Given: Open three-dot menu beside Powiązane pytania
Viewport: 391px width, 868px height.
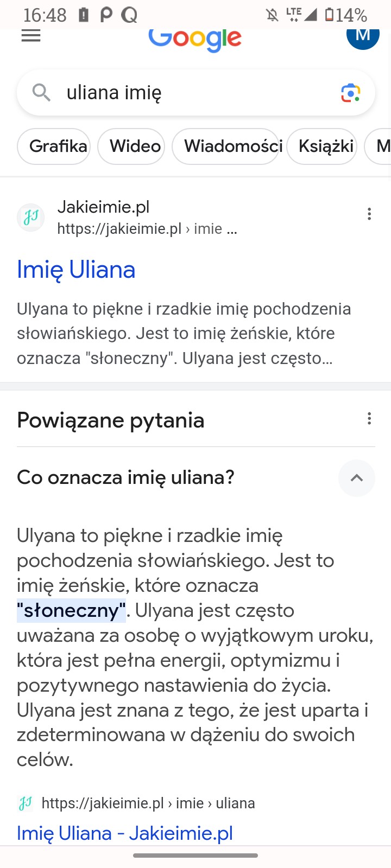Looking at the screenshot, I should (369, 419).
